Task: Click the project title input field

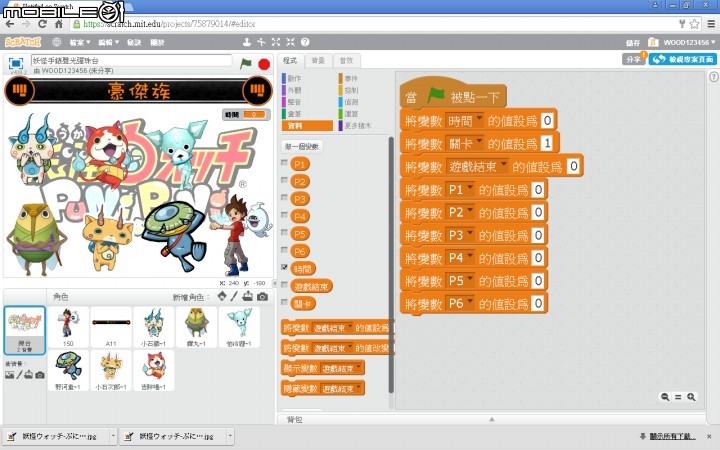Action: (x=131, y=60)
